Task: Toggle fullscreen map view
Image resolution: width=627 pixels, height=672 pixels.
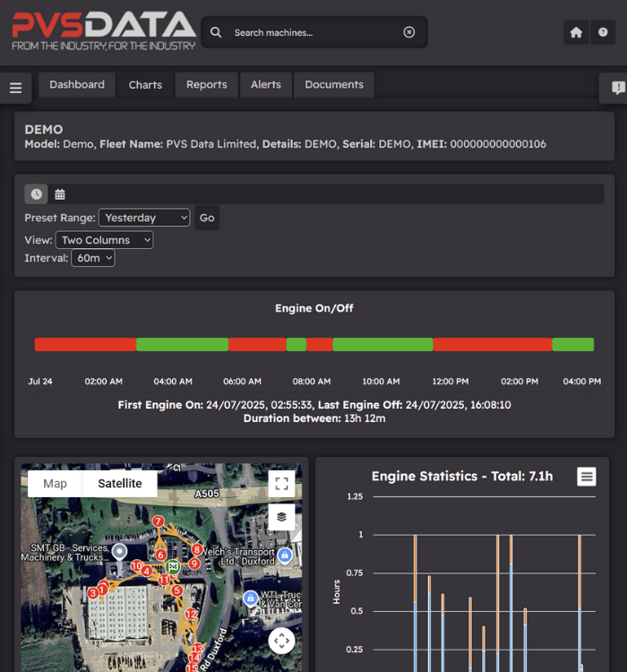Action: click(x=281, y=484)
